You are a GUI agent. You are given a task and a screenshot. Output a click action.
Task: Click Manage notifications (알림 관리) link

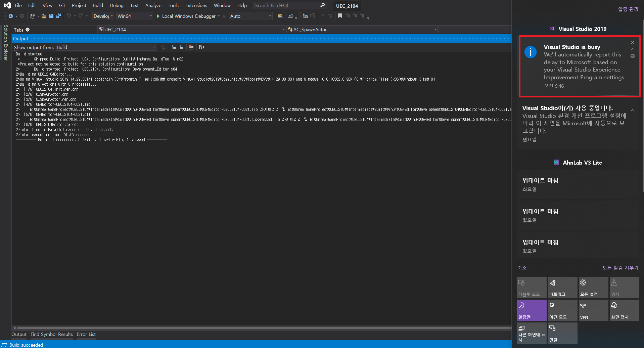628,9
